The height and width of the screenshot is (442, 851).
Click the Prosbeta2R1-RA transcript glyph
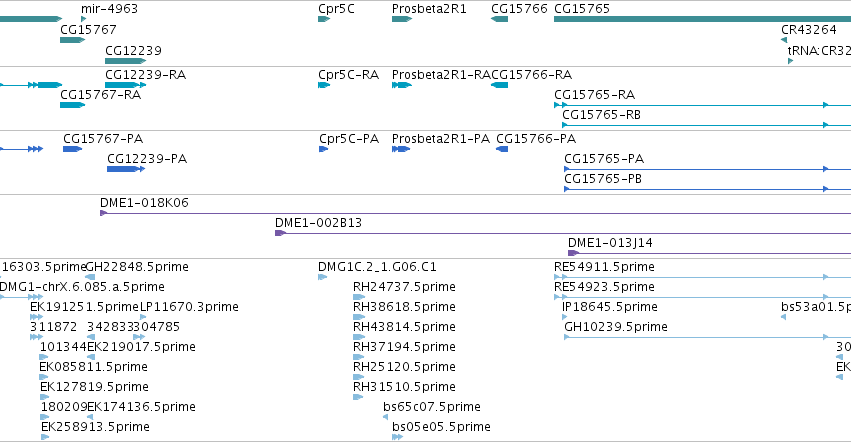(402, 85)
